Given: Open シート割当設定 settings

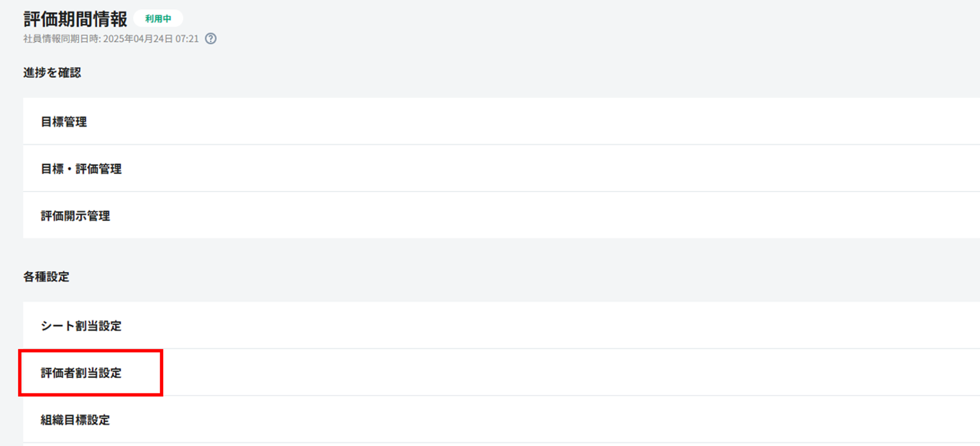Looking at the screenshot, I should click(81, 326).
